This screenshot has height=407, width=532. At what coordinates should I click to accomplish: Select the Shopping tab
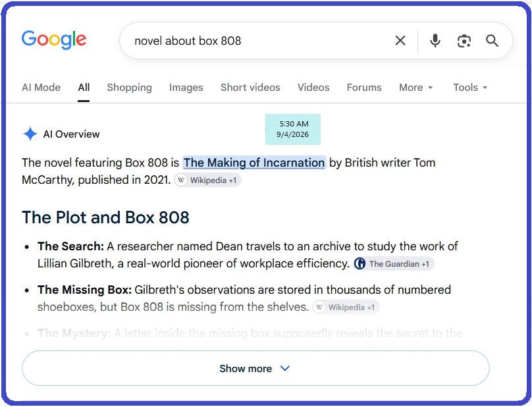click(129, 88)
